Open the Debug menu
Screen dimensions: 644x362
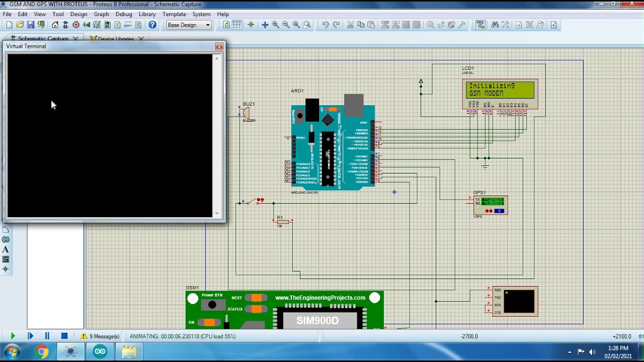point(124,14)
